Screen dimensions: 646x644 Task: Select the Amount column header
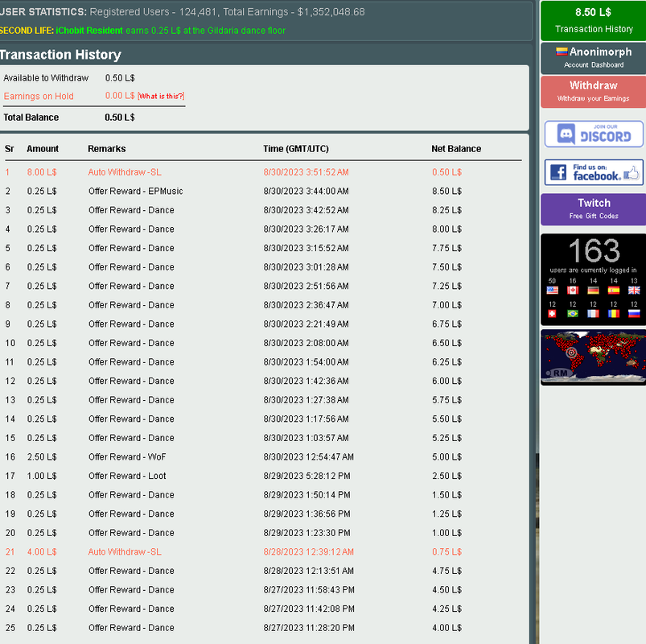pyautogui.click(x=43, y=149)
